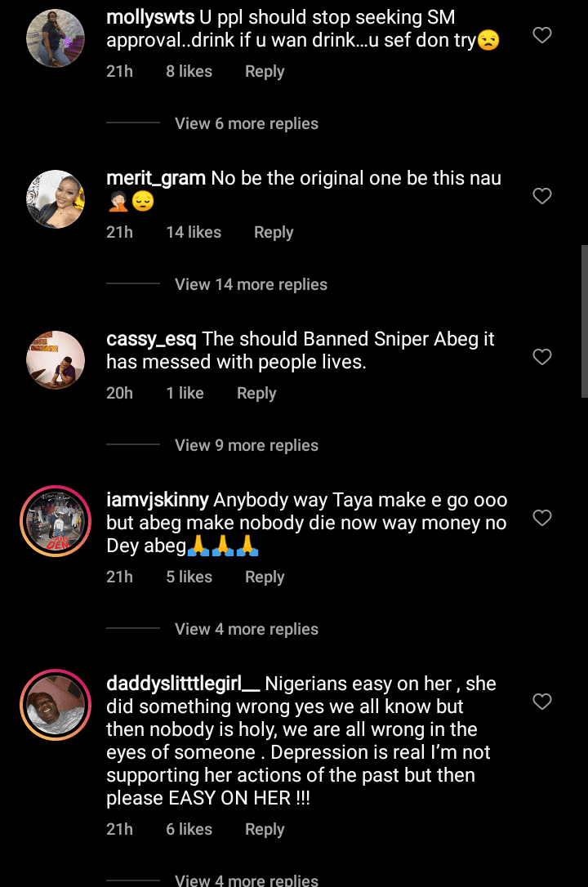Open merit_gram's avatar

pos(56,199)
